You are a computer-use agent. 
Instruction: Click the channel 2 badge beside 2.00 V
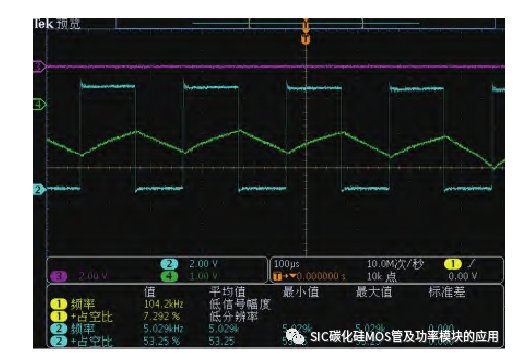pyautogui.click(x=169, y=264)
